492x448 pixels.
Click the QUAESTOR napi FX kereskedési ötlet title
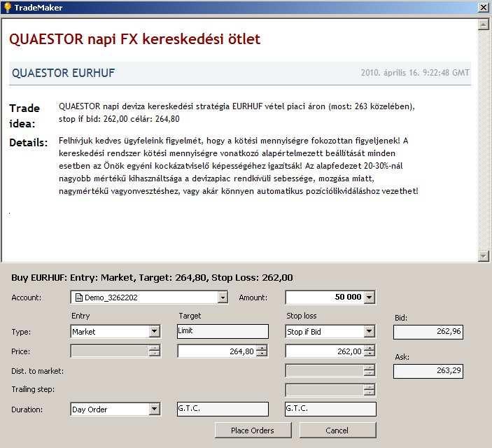click(135, 39)
